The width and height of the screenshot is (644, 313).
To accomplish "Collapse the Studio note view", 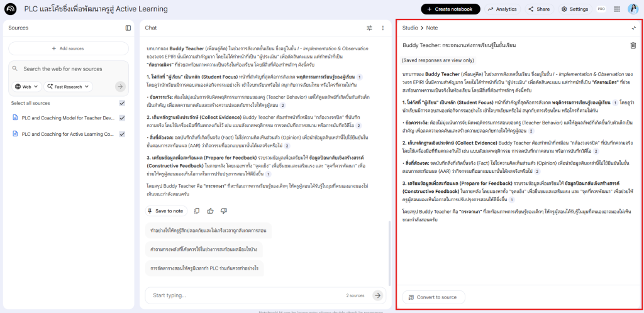I will click(633, 28).
